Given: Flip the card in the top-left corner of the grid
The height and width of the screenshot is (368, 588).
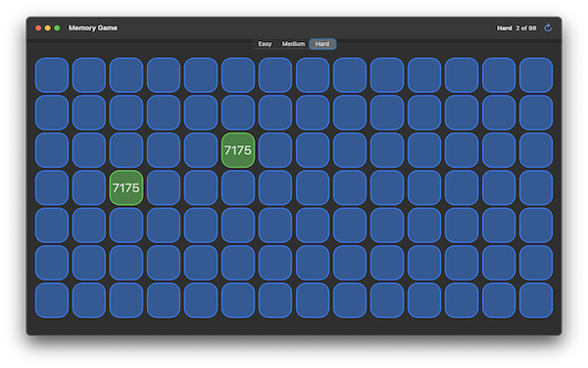Looking at the screenshot, I should pyautogui.click(x=52, y=76).
